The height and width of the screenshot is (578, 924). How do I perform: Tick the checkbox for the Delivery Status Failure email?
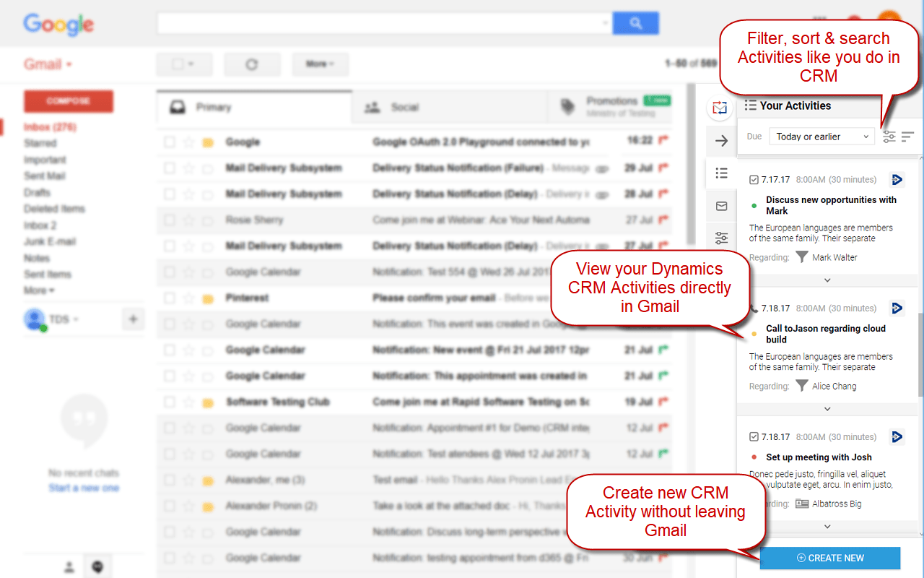click(169, 168)
